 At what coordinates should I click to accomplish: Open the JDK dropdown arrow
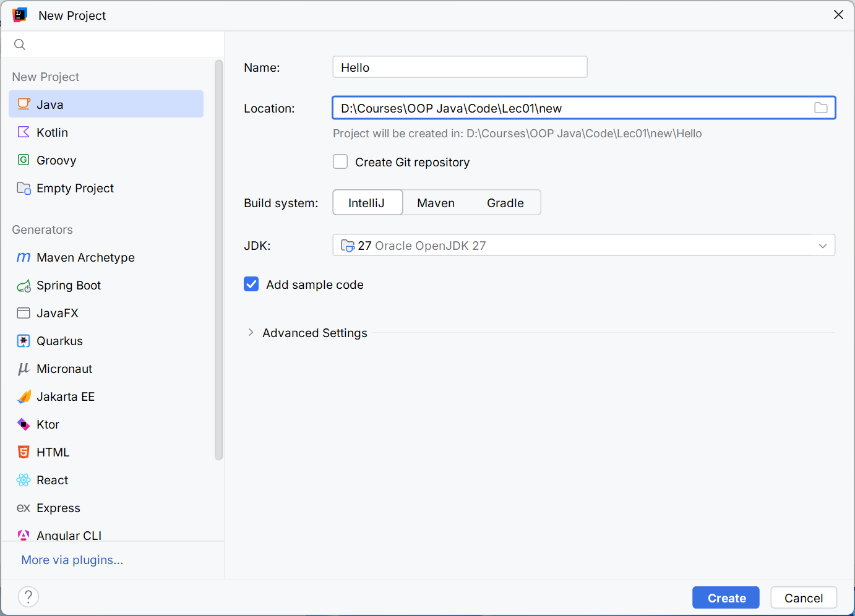coord(822,246)
